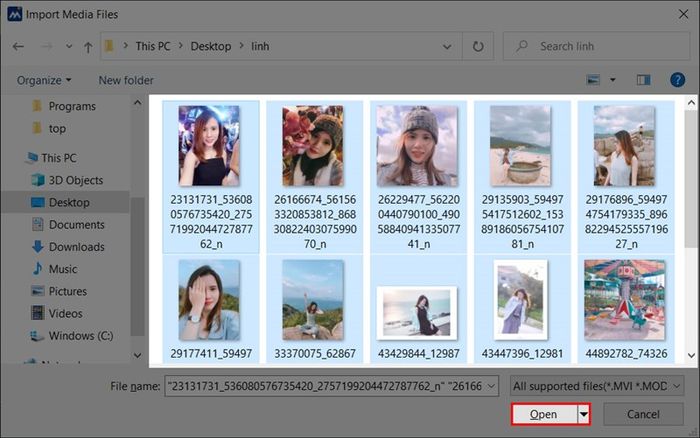
Task: Click New folder in the toolbar
Action: click(126, 80)
